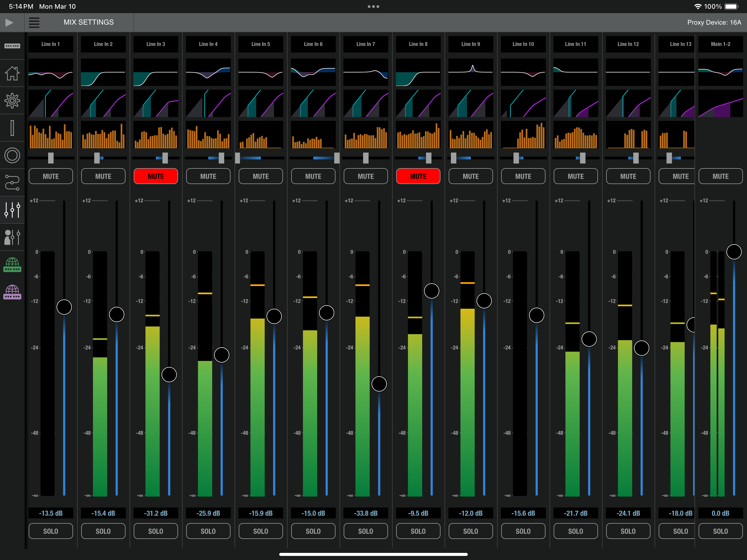Click Line In 8 fader knob
Screen dimensions: 747x560
(x=431, y=291)
